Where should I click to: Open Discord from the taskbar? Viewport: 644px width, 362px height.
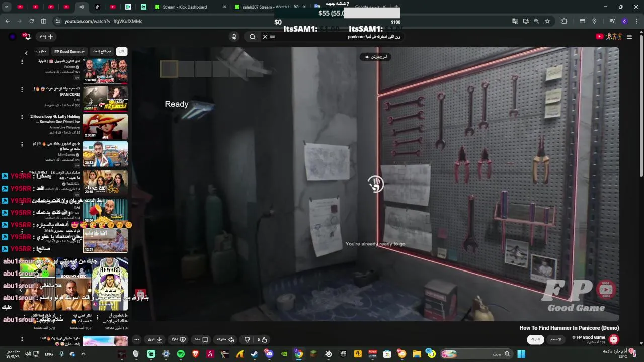tap(269, 354)
